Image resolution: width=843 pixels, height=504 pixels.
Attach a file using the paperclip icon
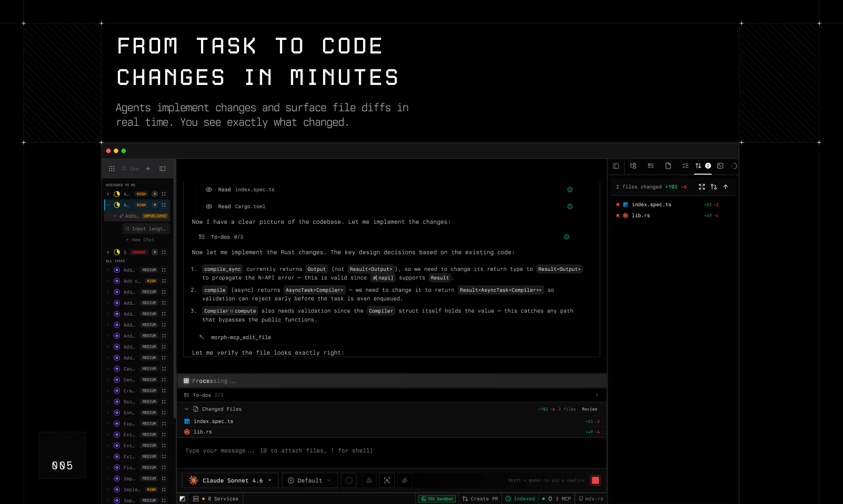click(404, 480)
